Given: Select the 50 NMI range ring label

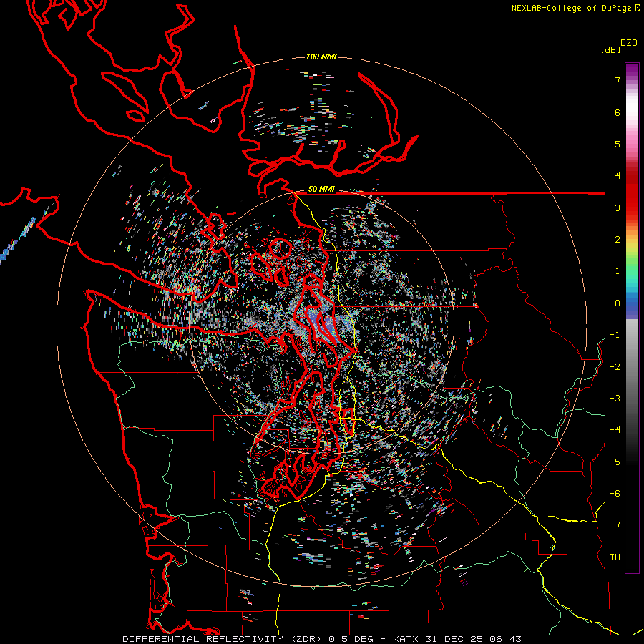Looking at the screenshot, I should (321, 190).
